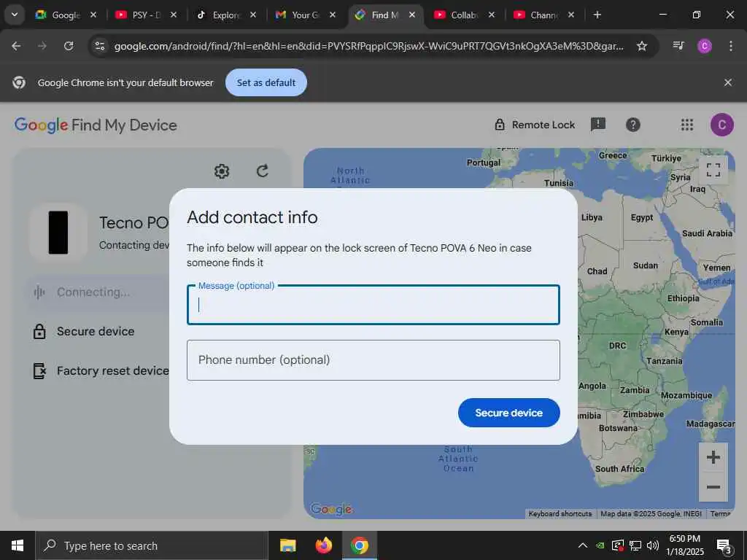Zoom in the map with plus button
Image resolution: width=747 pixels, height=560 pixels.
[713, 458]
